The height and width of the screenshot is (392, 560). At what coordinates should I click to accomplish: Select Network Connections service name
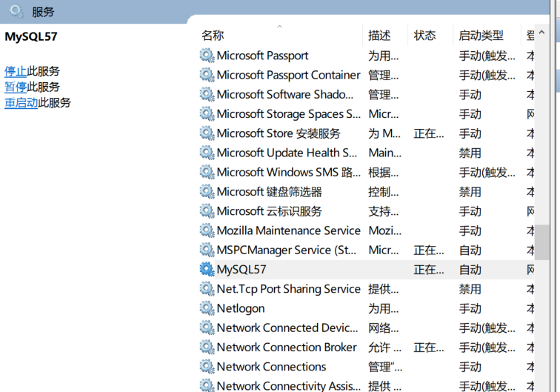[271, 367]
